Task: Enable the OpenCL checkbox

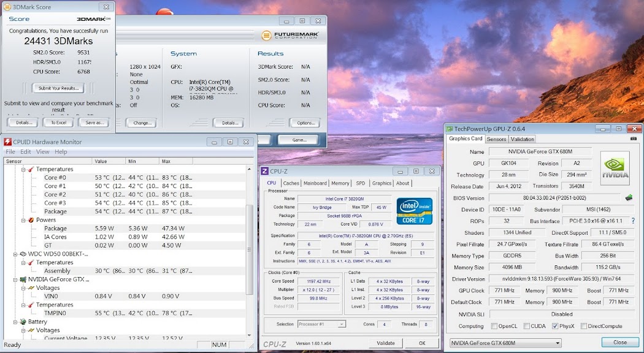Action: coord(494,326)
